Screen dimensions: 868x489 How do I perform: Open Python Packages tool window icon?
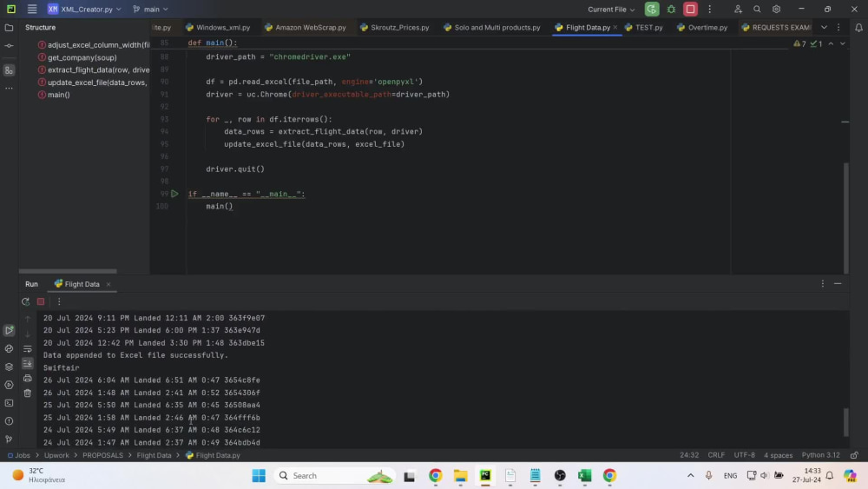pyautogui.click(x=9, y=367)
